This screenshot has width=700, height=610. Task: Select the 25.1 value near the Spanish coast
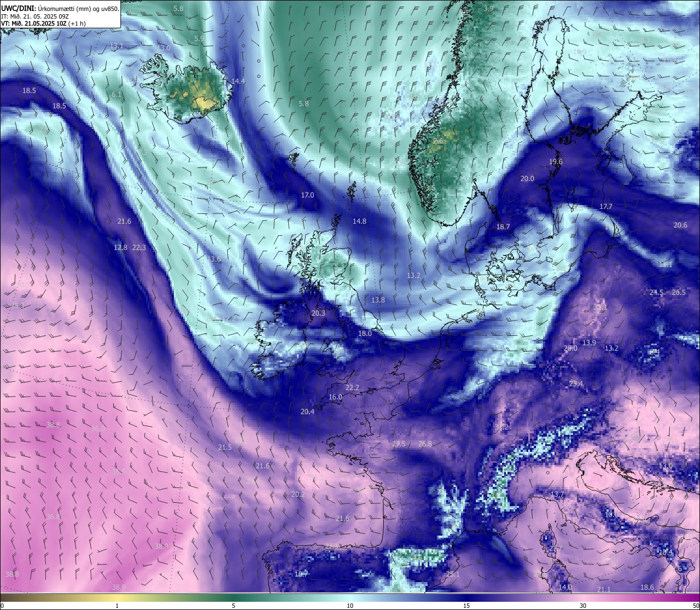tap(453, 574)
